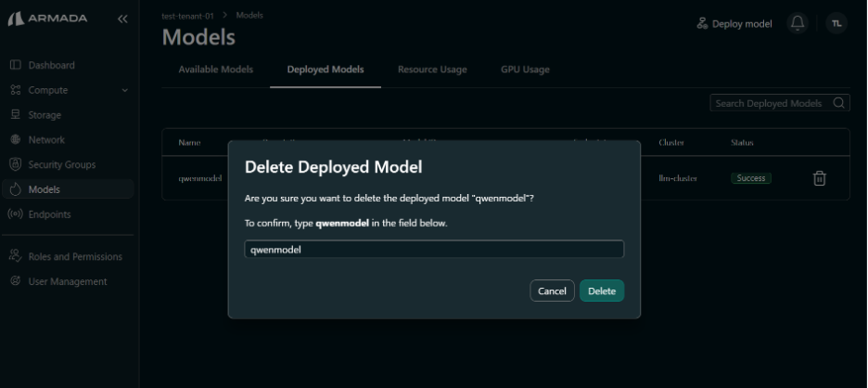868x388 pixels.
Task: Click the Storage sidebar icon
Action: [16, 115]
